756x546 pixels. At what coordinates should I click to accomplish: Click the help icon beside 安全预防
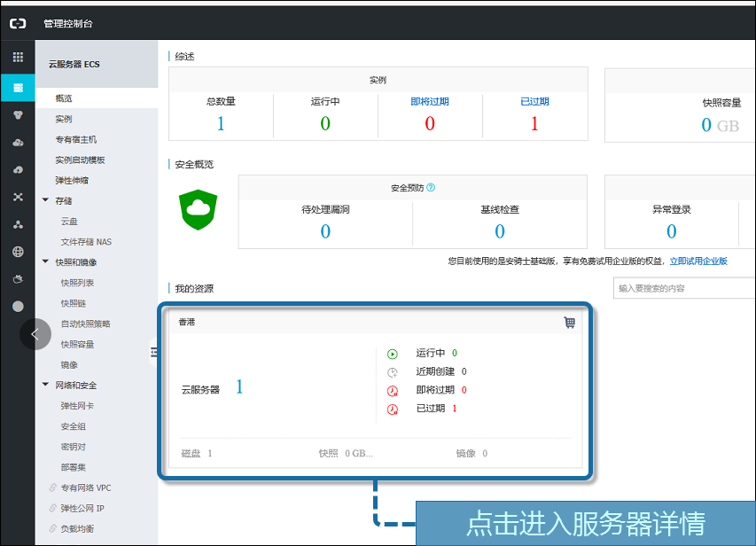point(431,188)
